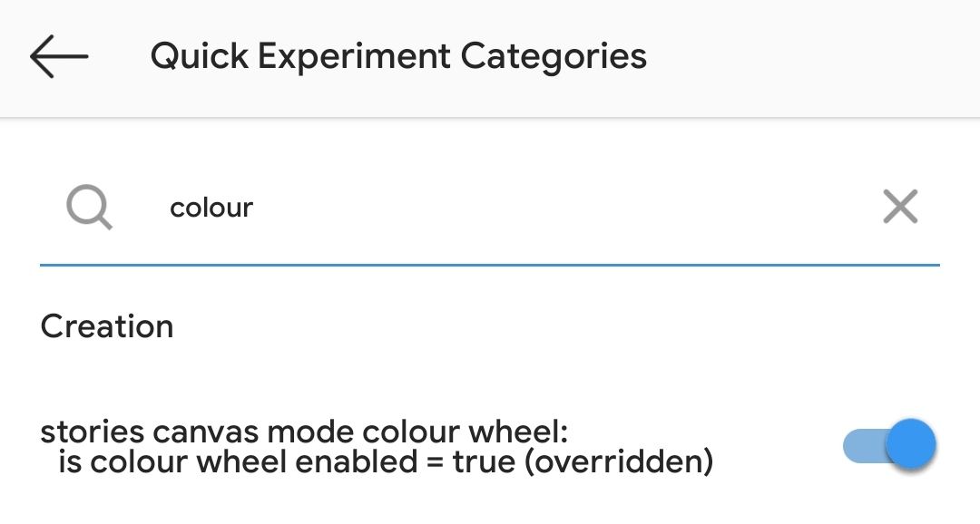This screenshot has width=980, height=524.
Task: Tap the search lens left of "colour"
Action: (89, 208)
